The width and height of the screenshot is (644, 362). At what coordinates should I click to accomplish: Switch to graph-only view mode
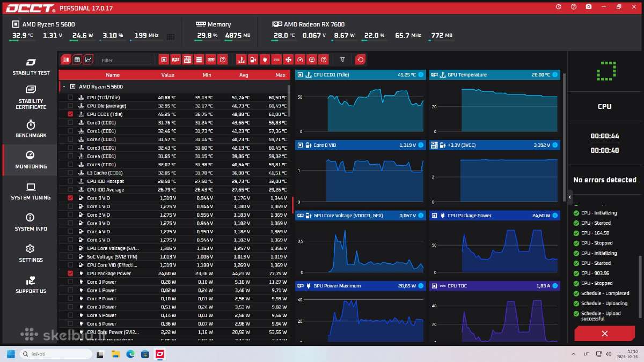coord(88,60)
